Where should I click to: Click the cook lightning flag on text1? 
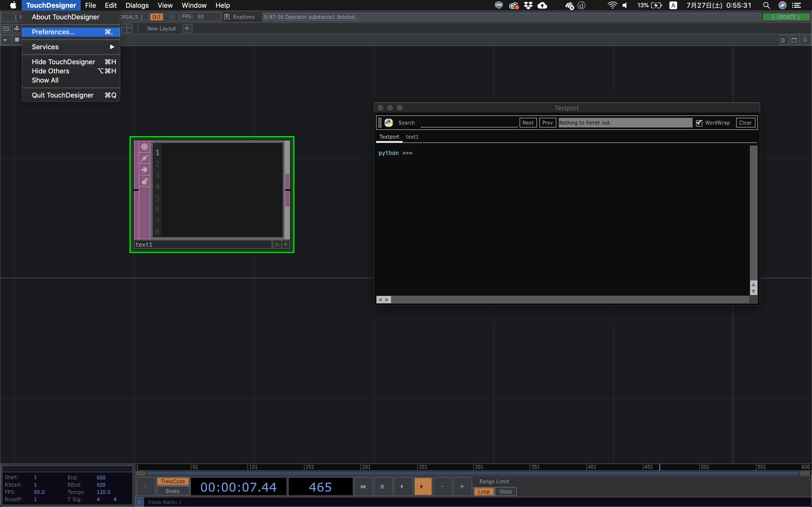click(144, 158)
